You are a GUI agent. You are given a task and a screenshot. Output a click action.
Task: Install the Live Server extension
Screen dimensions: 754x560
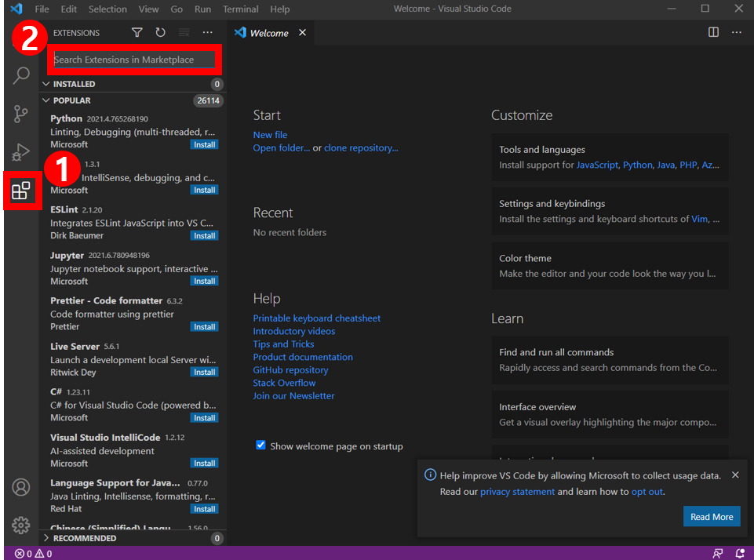(x=204, y=372)
